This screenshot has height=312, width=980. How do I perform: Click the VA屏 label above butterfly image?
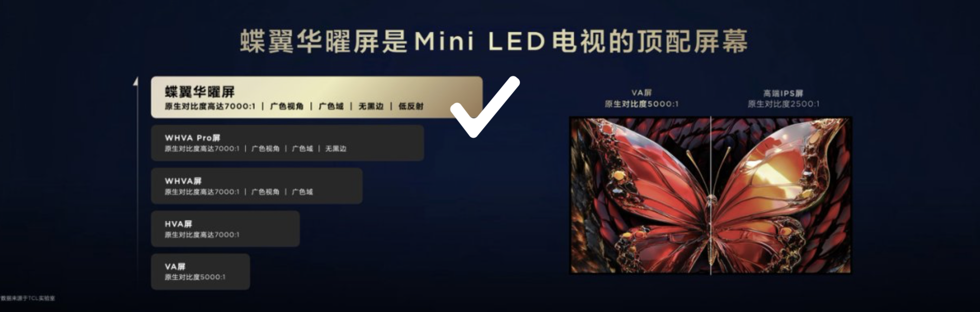pos(641,93)
